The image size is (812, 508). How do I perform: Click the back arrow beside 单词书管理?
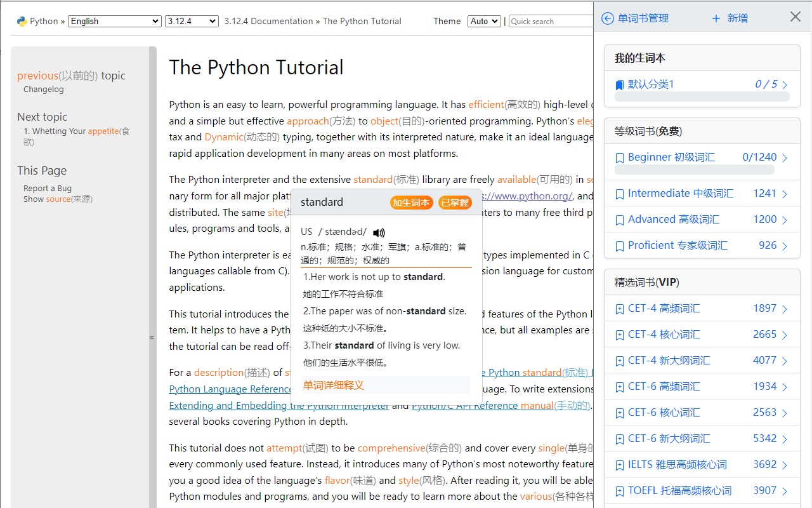(x=608, y=18)
